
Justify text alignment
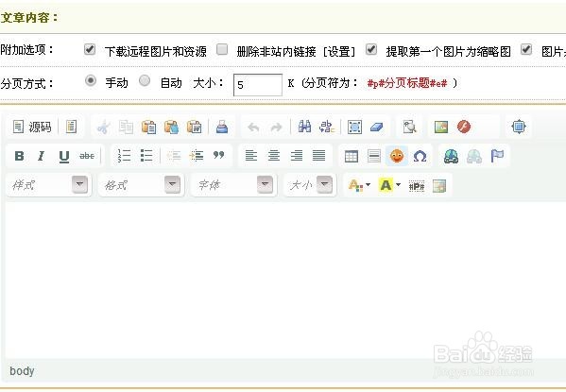[318, 156]
